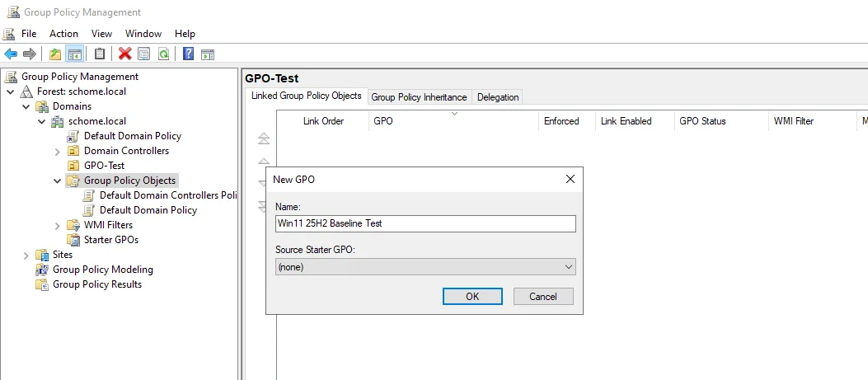868x380 pixels.
Task: Open the File menu
Action: pyautogui.click(x=29, y=34)
